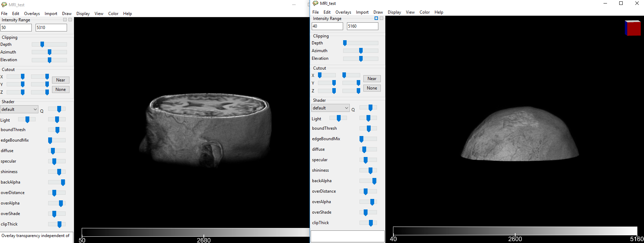Toggle first small square in left Intensity Range header
This screenshot has width=644, height=243.
click(65, 20)
